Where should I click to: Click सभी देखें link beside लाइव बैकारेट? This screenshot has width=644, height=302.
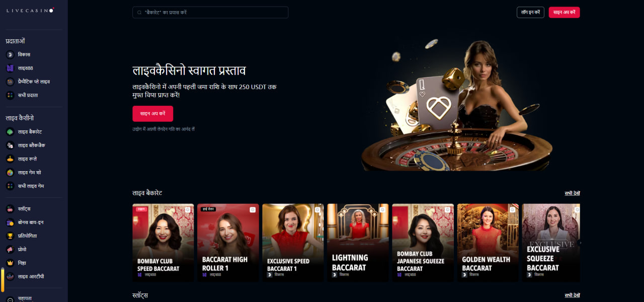[x=572, y=193]
